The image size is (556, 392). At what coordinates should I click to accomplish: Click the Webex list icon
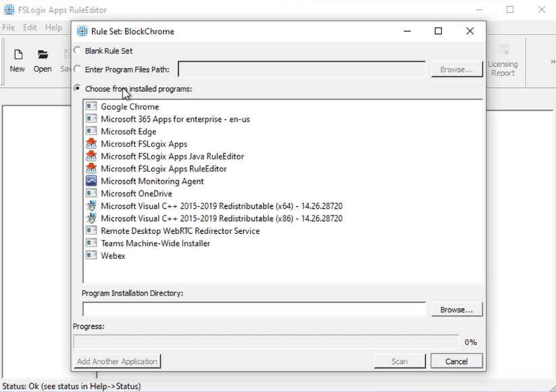pos(91,255)
